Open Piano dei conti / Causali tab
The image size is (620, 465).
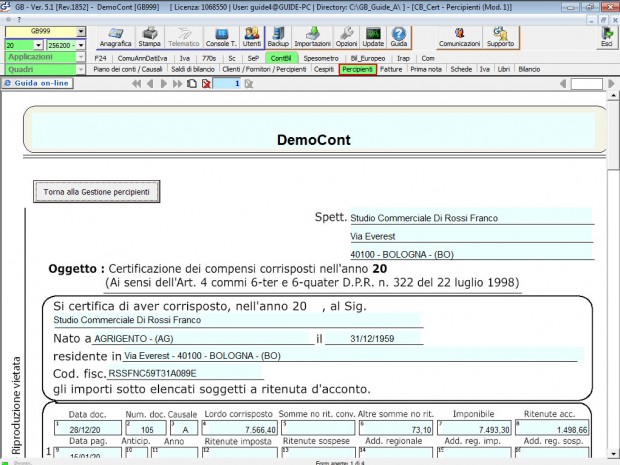128,69
